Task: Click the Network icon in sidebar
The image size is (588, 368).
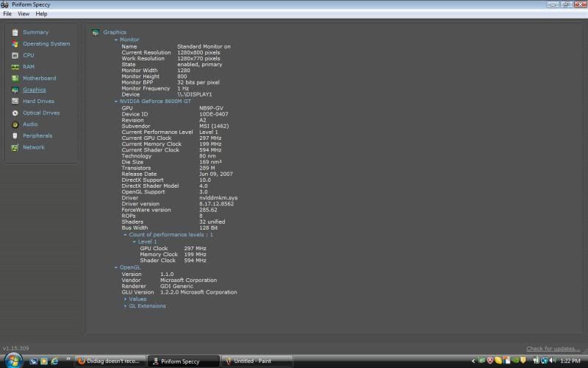Action: coord(15,148)
